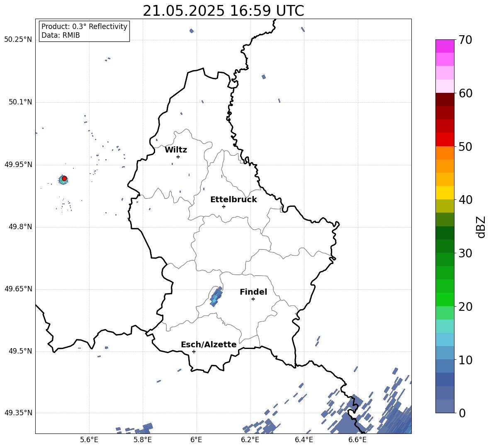The height and width of the screenshot is (448, 491).
Task: Click the 6°E longitude label
Action: coord(196,440)
